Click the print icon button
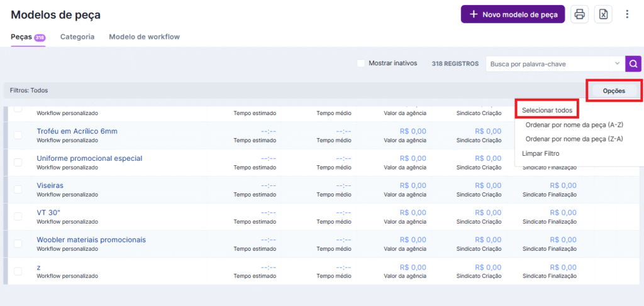Screen dimensions: 644x306 579,14
